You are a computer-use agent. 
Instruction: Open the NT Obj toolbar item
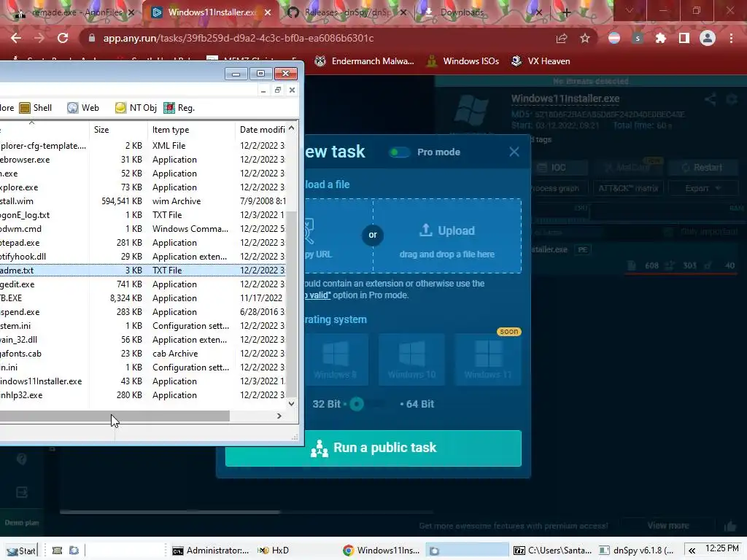click(136, 108)
